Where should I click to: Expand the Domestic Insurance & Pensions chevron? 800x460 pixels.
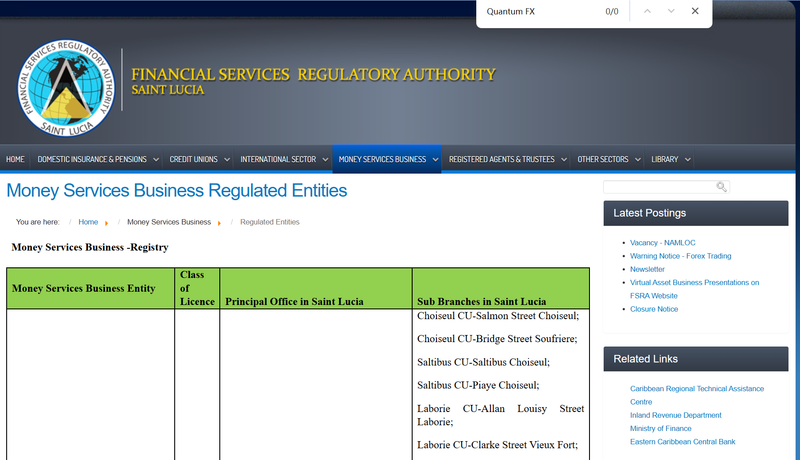tap(156, 160)
